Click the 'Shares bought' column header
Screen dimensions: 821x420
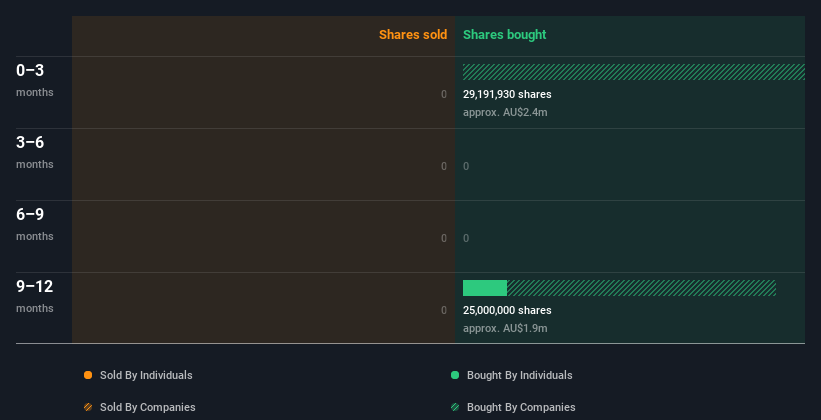(504, 35)
